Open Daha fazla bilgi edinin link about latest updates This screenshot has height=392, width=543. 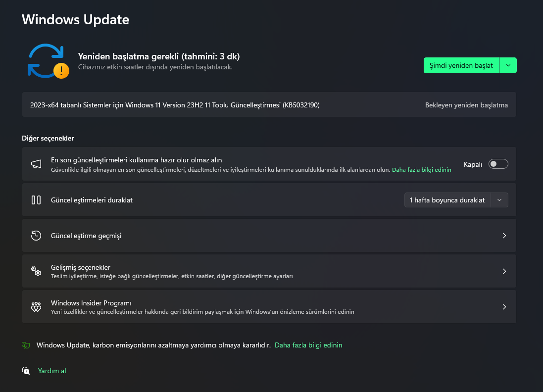[x=421, y=170]
